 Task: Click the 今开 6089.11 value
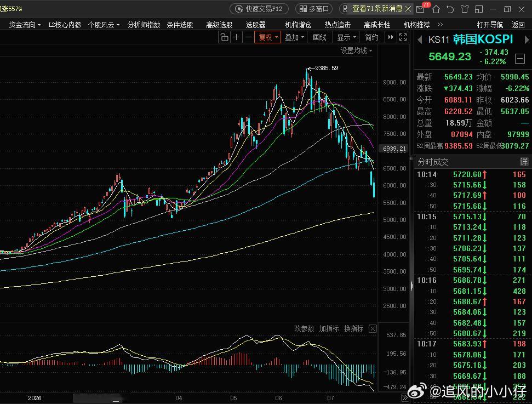[458, 100]
